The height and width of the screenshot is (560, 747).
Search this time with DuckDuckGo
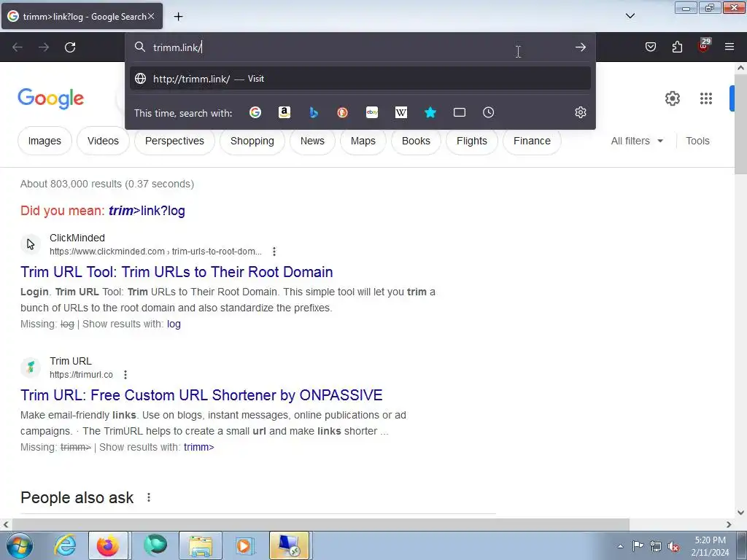(343, 112)
